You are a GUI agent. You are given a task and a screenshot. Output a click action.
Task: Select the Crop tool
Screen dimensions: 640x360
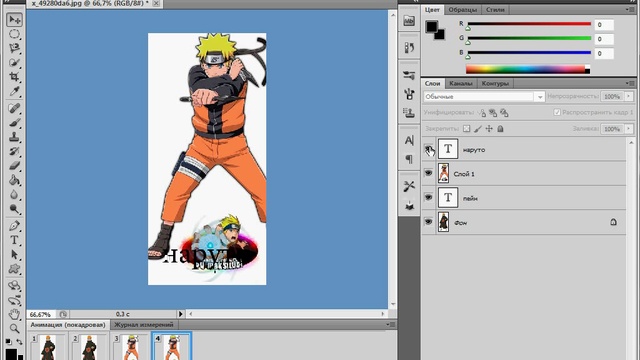click(x=14, y=77)
